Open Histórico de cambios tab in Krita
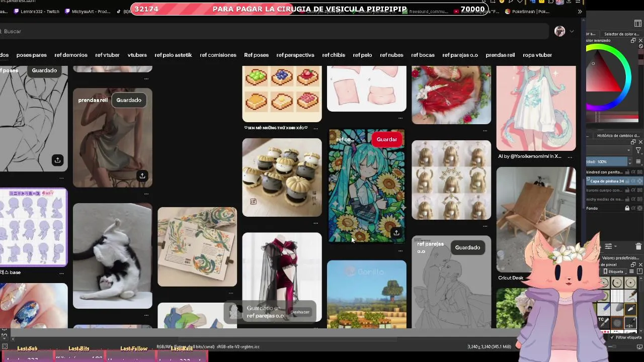This screenshot has width=644, height=362. click(x=618, y=136)
